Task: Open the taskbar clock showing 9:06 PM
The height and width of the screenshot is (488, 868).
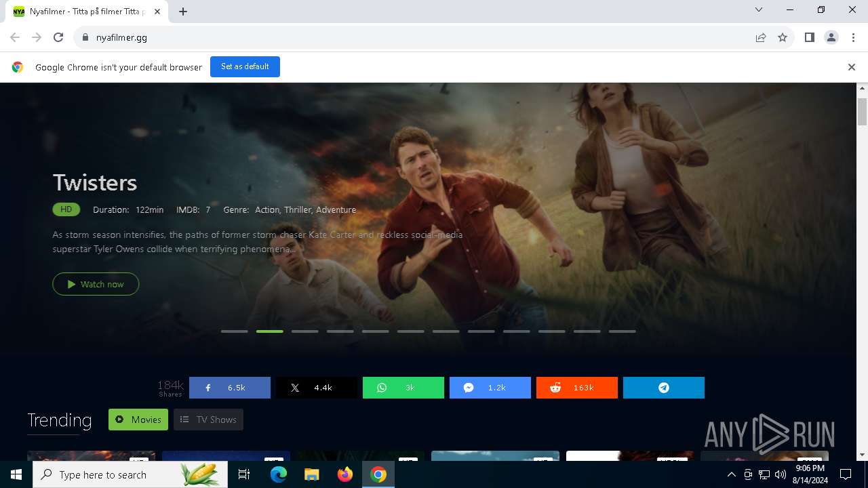Action: [810, 474]
